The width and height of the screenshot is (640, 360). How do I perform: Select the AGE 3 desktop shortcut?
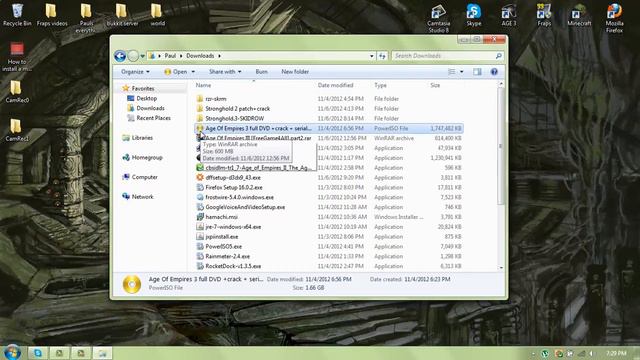509,15
